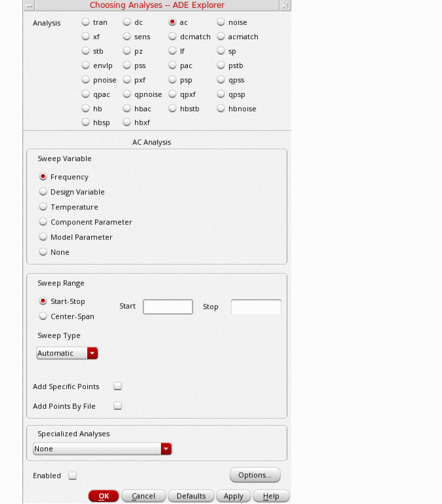Click the Stop frequency input field
The height and width of the screenshot is (504, 442).
pyautogui.click(x=256, y=307)
